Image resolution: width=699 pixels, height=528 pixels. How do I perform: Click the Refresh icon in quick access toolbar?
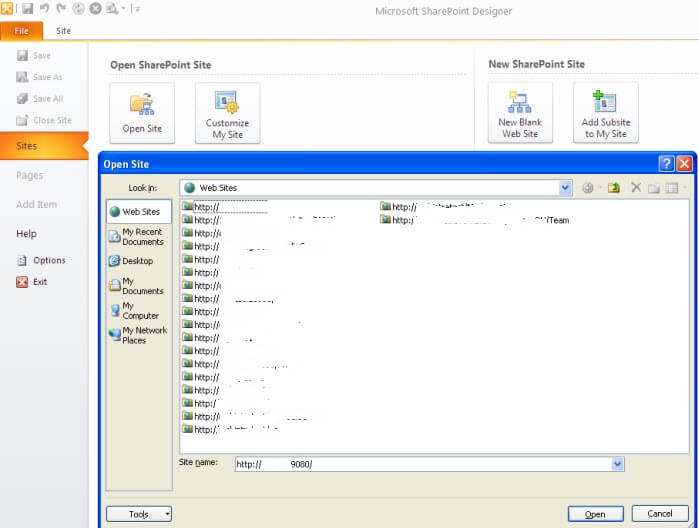[x=78, y=8]
